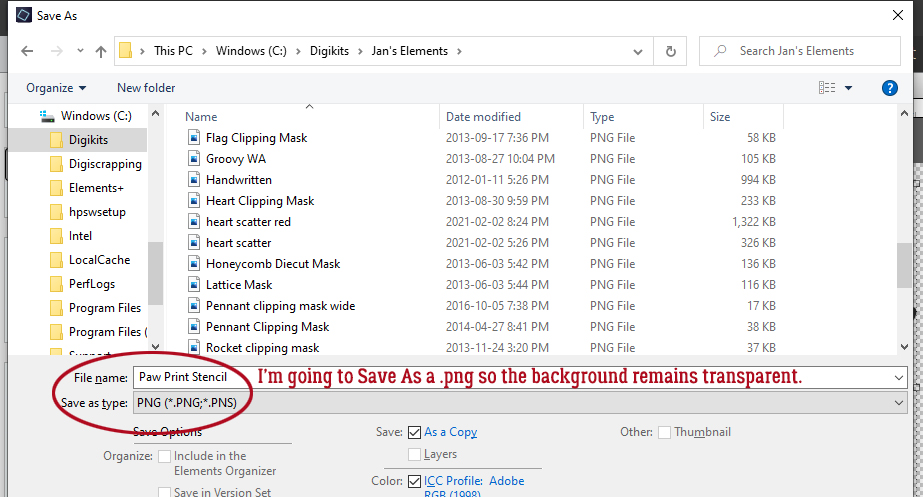Go up one folder level
Image resolution: width=923 pixels, height=497 pixels.
pos(101,51)
